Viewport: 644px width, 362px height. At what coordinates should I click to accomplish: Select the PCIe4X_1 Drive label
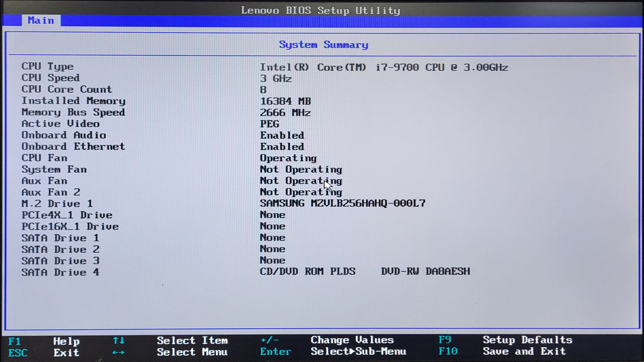click(x=67, y=215)
